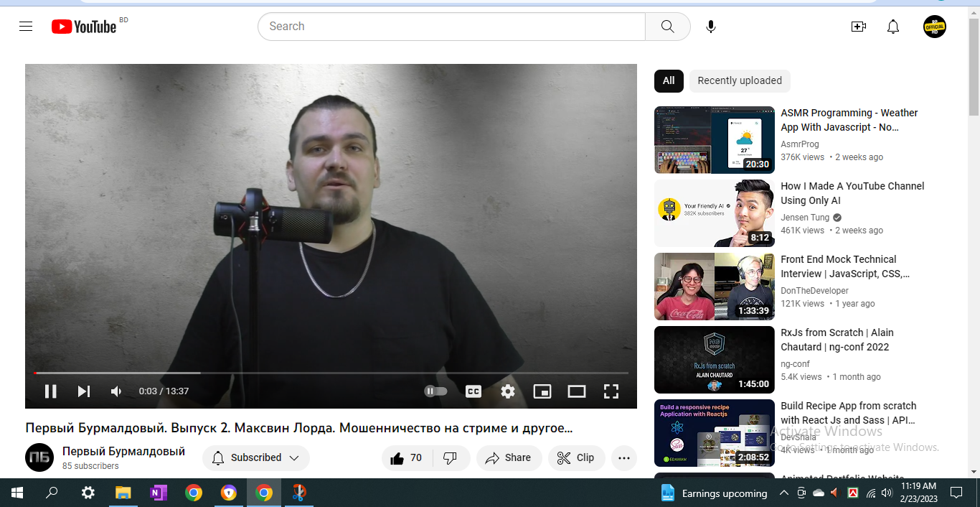Visit the DonTheDeveloper channel
980x507 pixels.
[x=814, y=291]
